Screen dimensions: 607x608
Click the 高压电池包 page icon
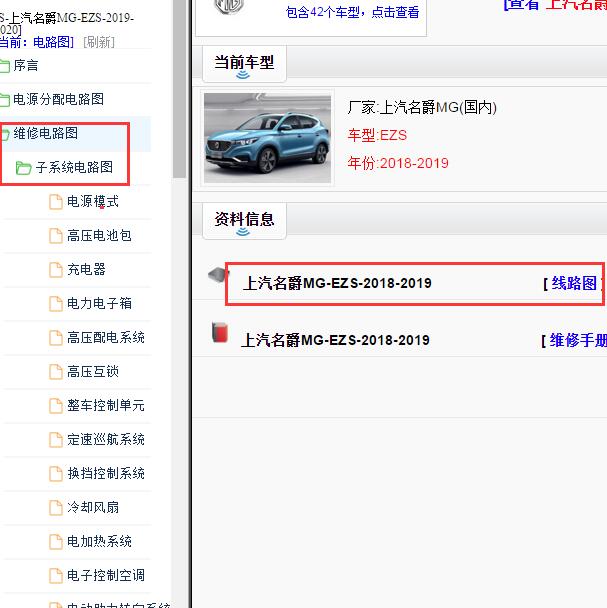tap(55, 236)
